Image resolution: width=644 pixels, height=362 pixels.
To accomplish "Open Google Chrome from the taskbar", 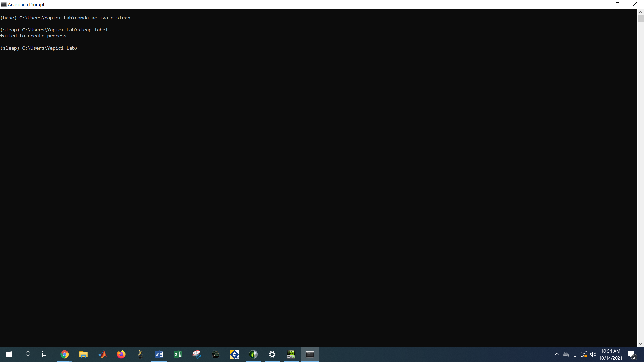I will 65,354.
